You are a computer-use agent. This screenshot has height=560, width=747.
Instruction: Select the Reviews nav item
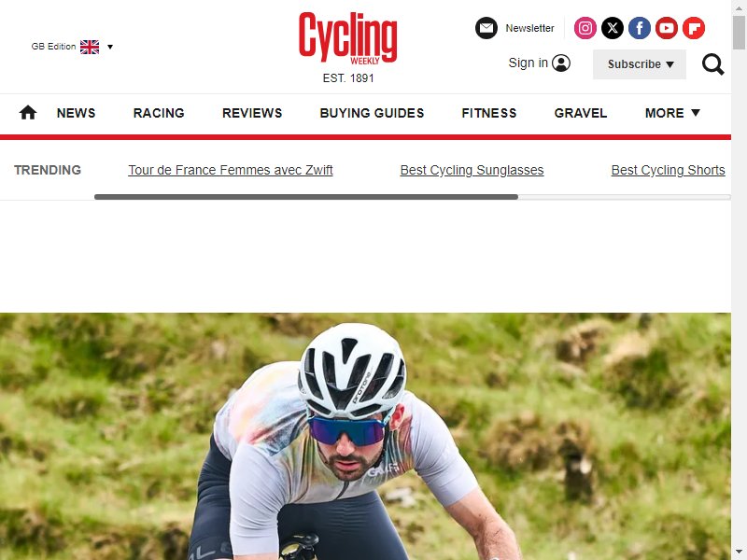point(252,113)
